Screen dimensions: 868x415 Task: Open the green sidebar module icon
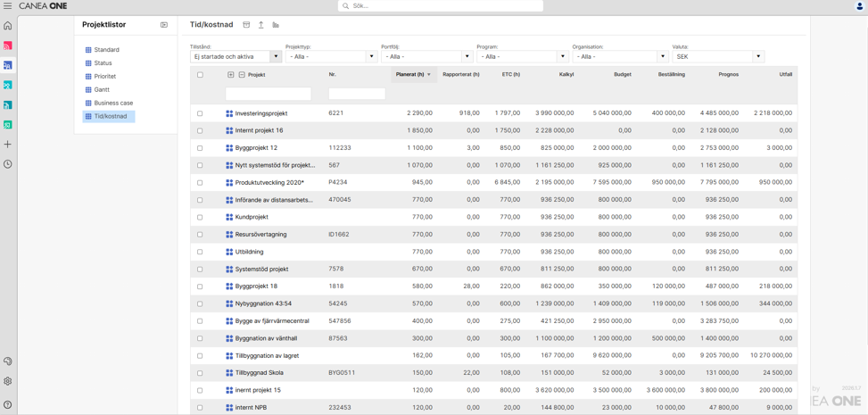pos(8,125)
